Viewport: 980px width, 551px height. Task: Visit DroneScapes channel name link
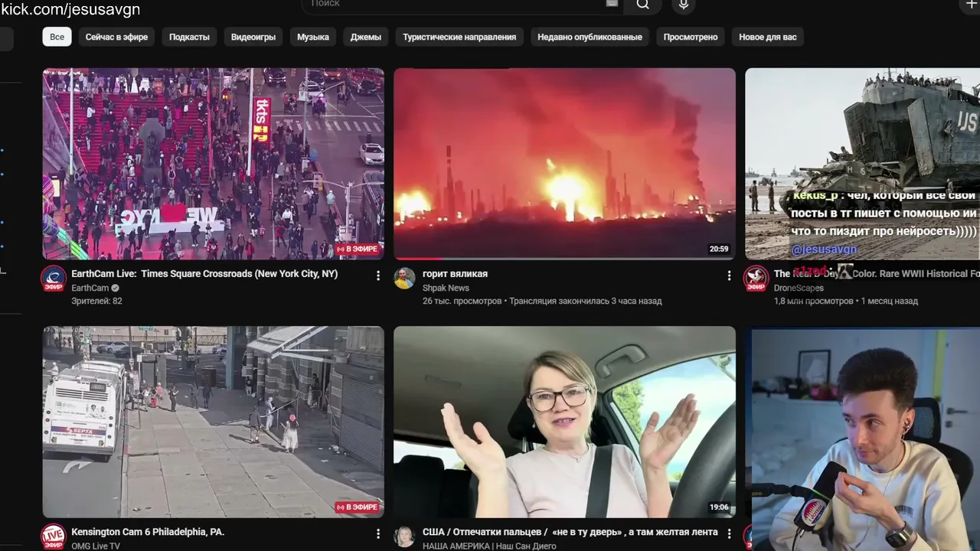(799, 288)
